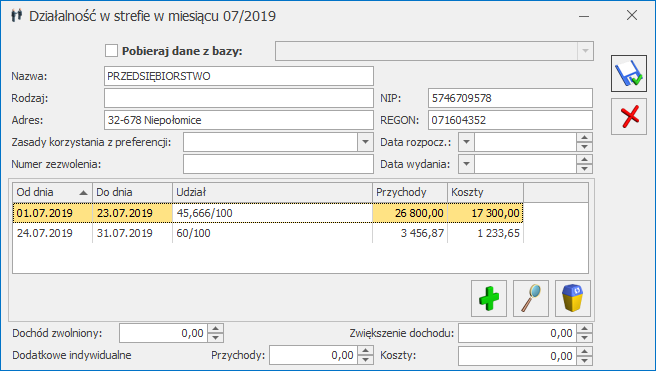The height and width of the screenshot is (371, 656).
Task: Save the form with the floppy disk icon
Action: (x=629, y=74)
